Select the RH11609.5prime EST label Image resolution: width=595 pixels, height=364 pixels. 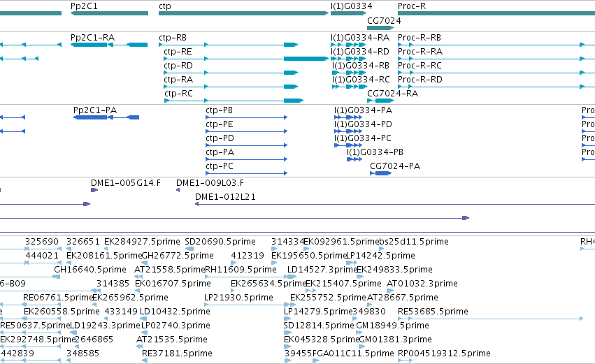[x=241, y=270]
